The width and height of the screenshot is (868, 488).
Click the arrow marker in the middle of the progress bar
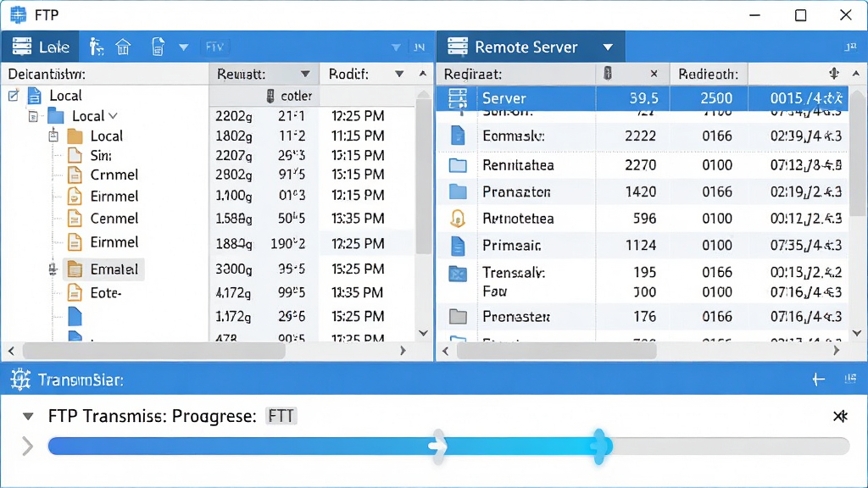[x=438, y=446]
